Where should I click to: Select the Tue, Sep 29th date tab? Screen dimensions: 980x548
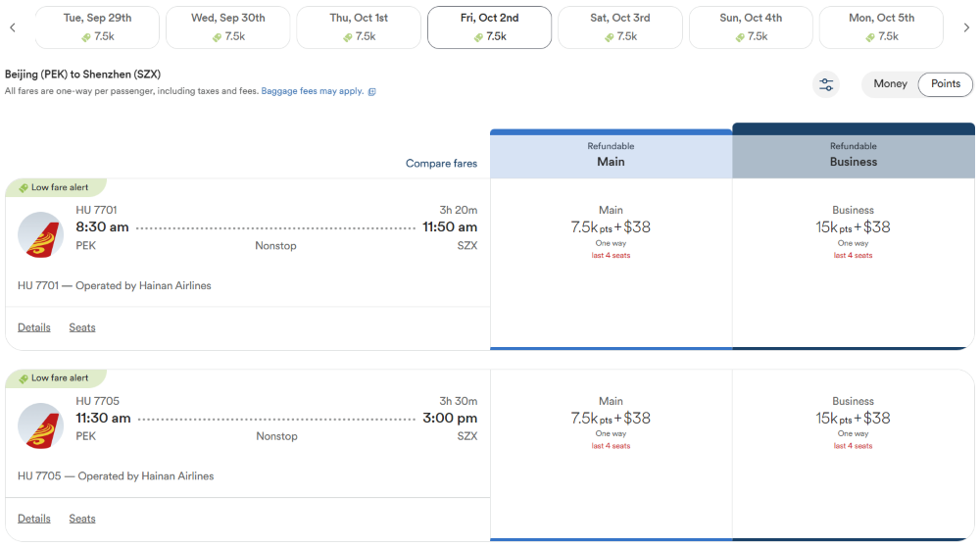coord(97,27)
